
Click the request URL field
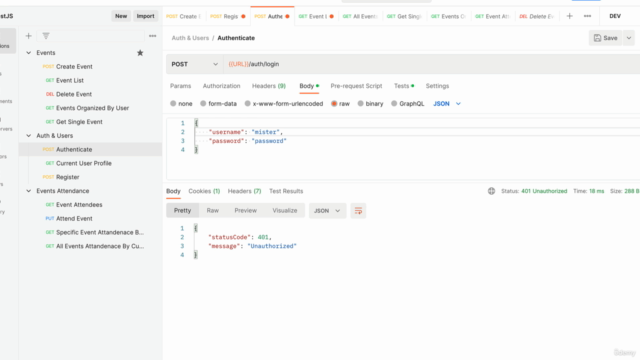[x=431, y=64]
